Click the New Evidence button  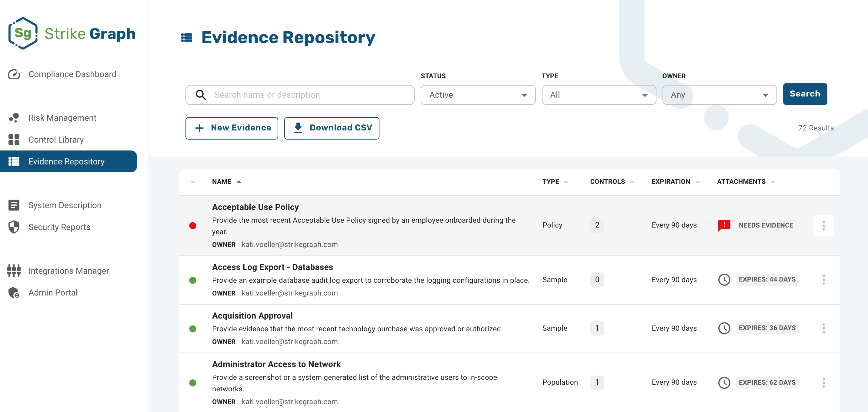[232, 128]
